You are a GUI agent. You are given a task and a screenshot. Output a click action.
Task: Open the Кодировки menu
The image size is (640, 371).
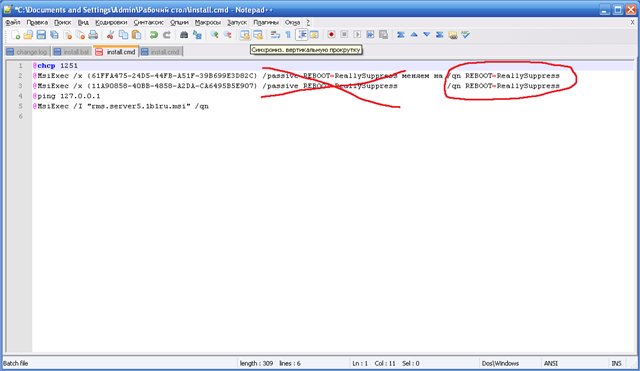pyautogui.click(x=111, y=22)
